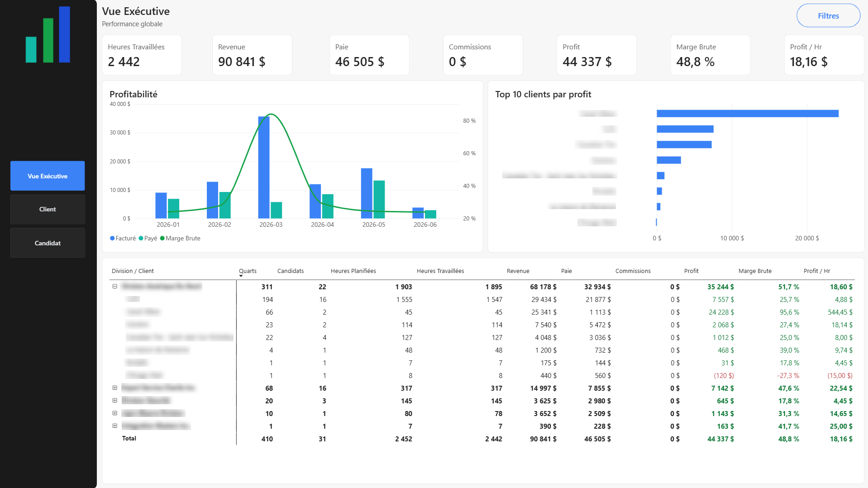The height and width of the screenshot is (488, 868).
Task: Open the Candidat page
Action: [48, 243]
